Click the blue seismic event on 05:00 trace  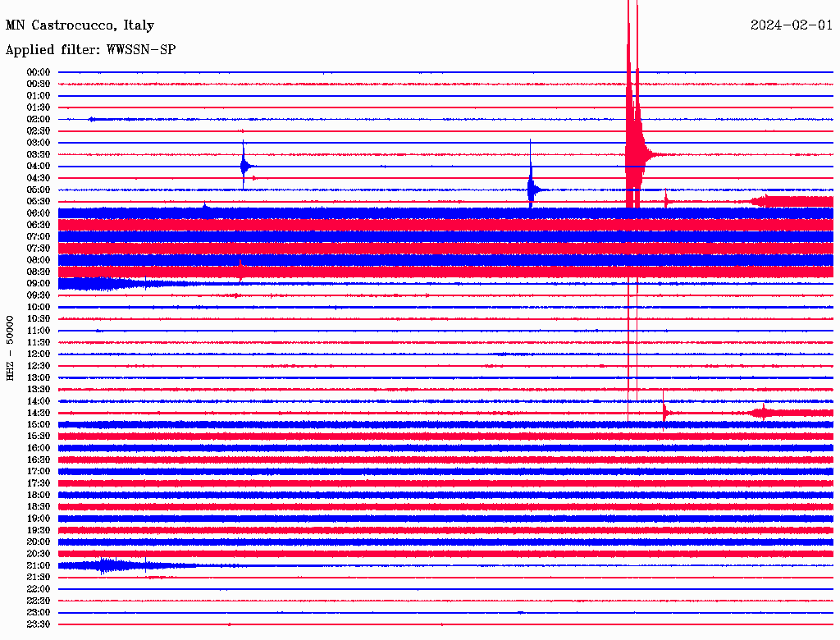pyautogui.click(x=532, y=190)
